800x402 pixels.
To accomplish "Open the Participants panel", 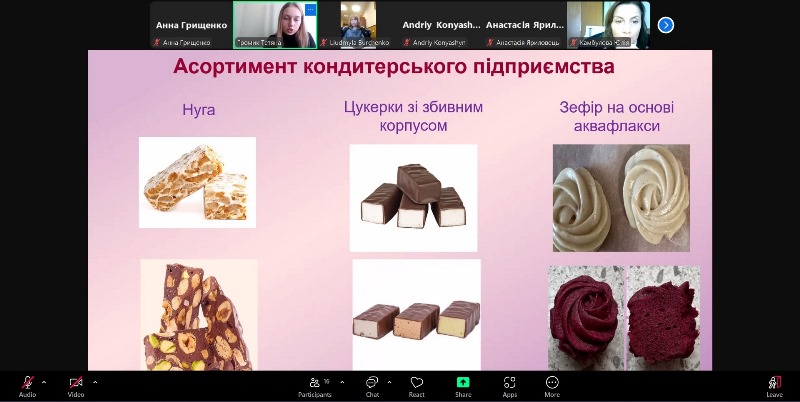I will tap(315, 386).
